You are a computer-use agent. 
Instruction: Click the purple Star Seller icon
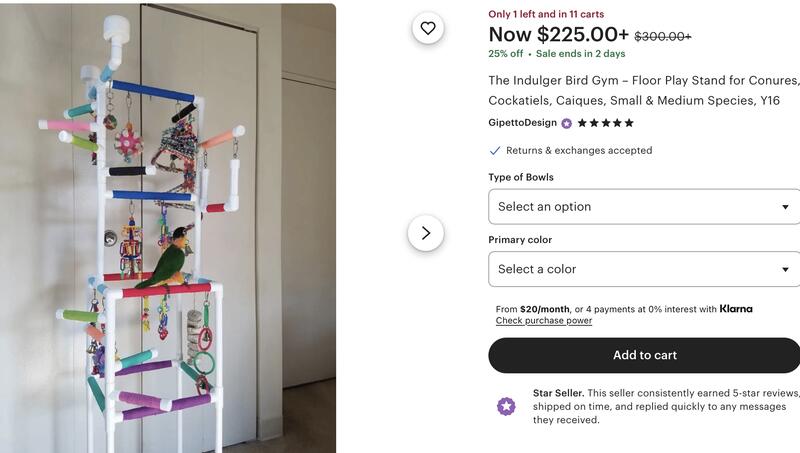(507, 406)
